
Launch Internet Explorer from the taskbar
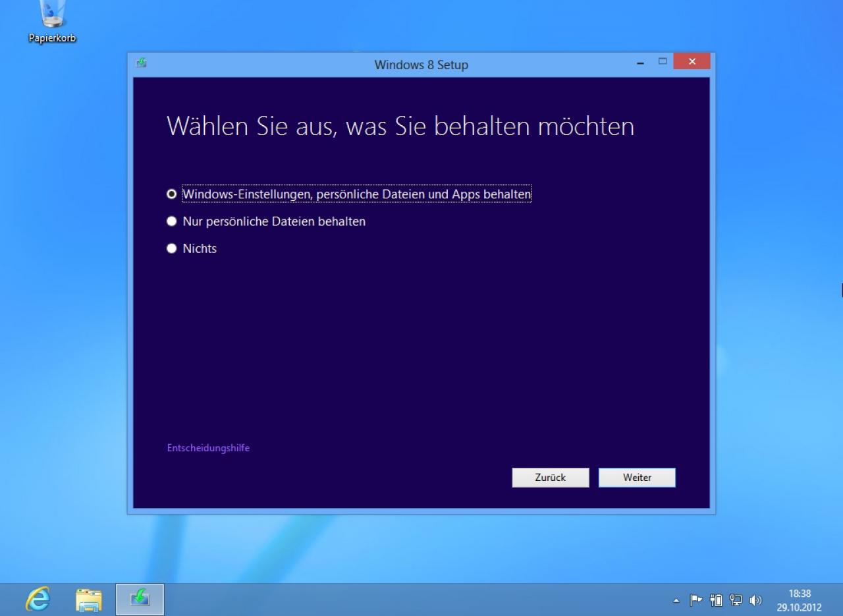point(38,600)
